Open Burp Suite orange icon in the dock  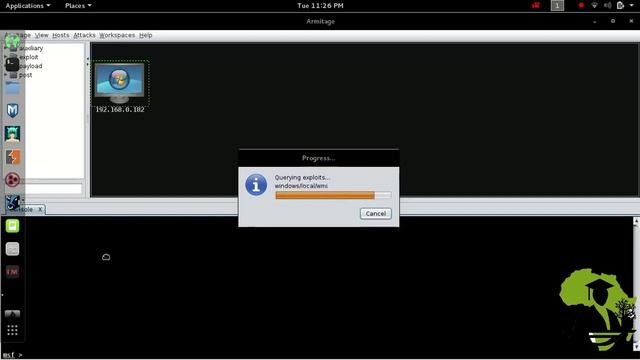[13, 157]
